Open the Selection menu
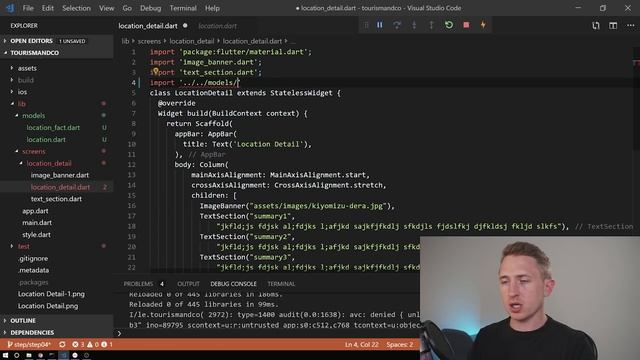The width and height of the screenshot is (640, 360). tap(76, 8)
